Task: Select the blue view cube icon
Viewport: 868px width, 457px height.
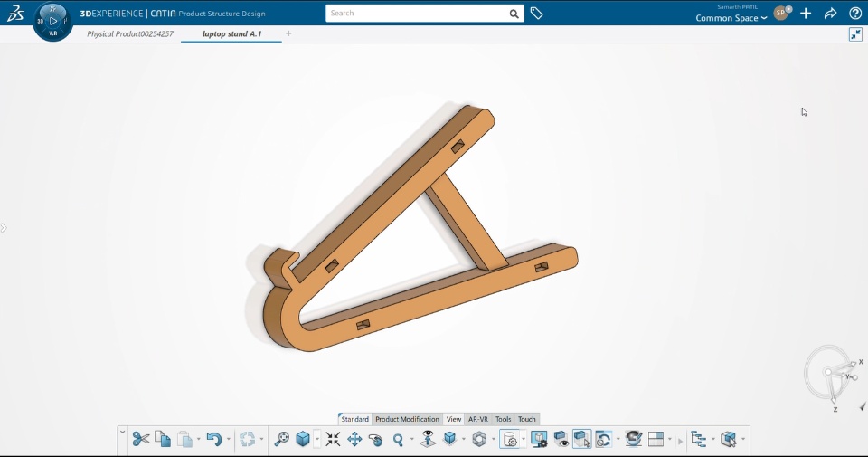Action: pyautogui.click(x=303, y=439)
